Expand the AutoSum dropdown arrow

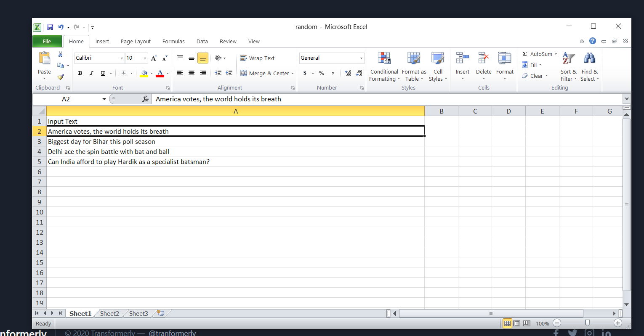click(556, 54)
